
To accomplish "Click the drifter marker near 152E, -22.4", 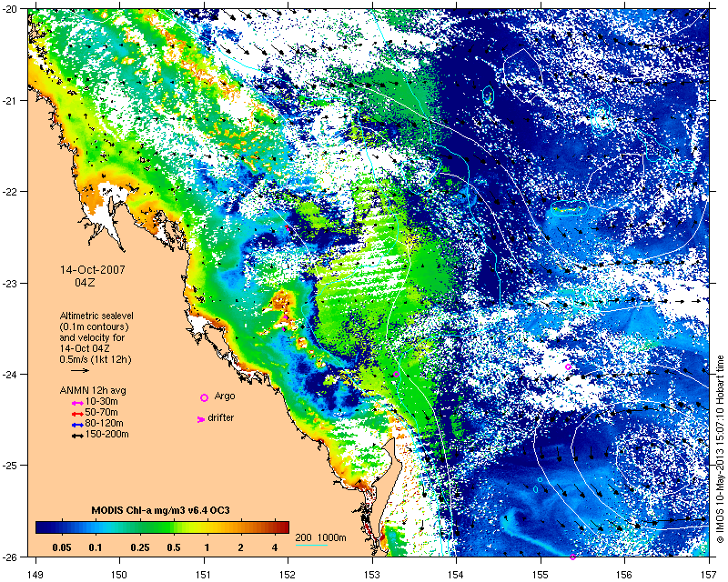I will 288,227.
